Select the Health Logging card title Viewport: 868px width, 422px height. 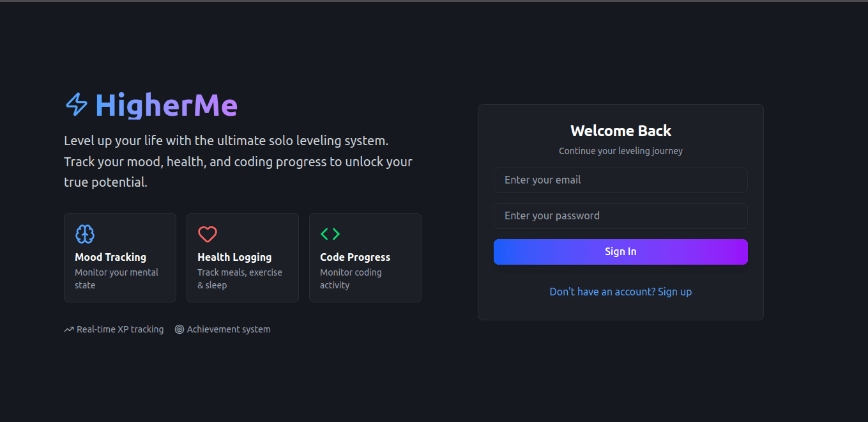(234, 257)
